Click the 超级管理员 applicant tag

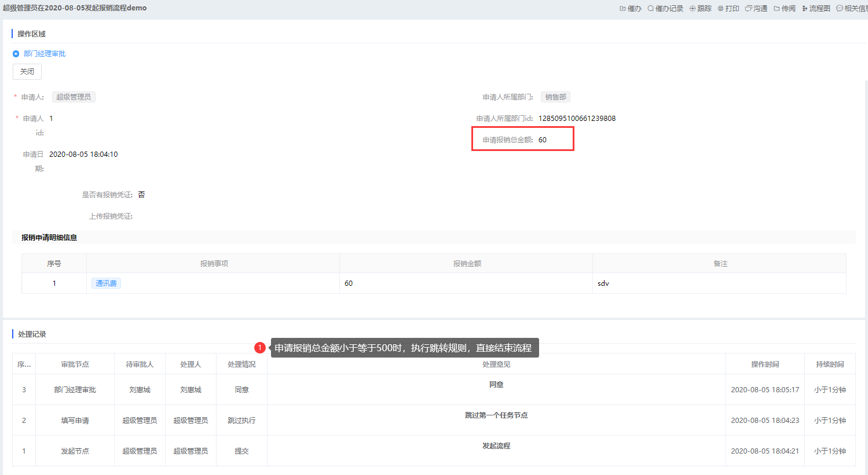pos(74,97)
